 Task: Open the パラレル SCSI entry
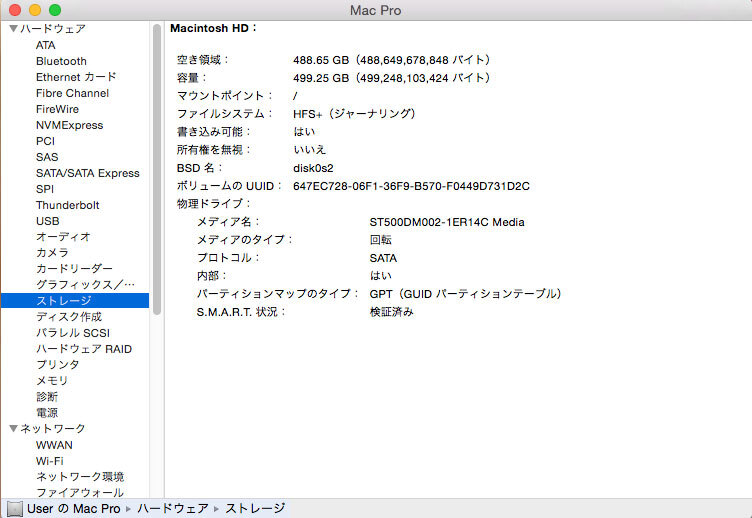(73, 333)
